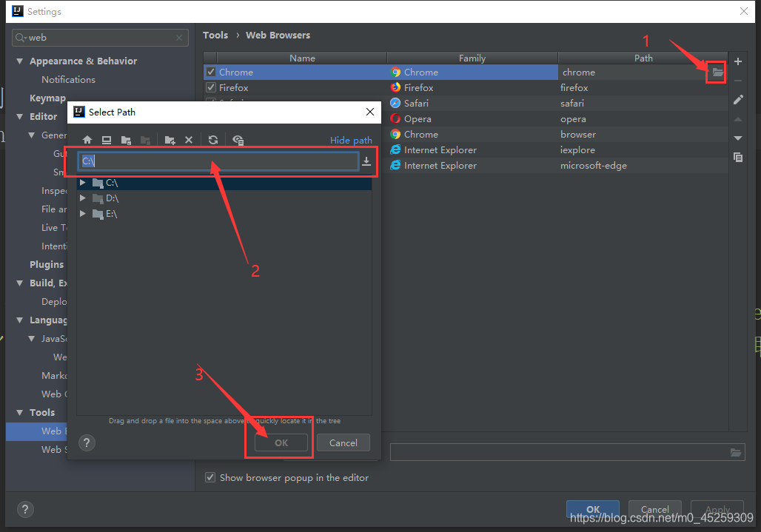This screenshot has height=532, width=761.
Task: Collapse the Languages section arrow
Action: tap(20, 320)
